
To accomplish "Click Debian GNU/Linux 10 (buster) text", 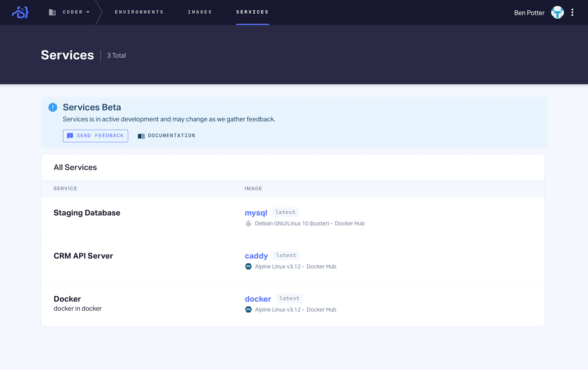I will pos(292,223).
